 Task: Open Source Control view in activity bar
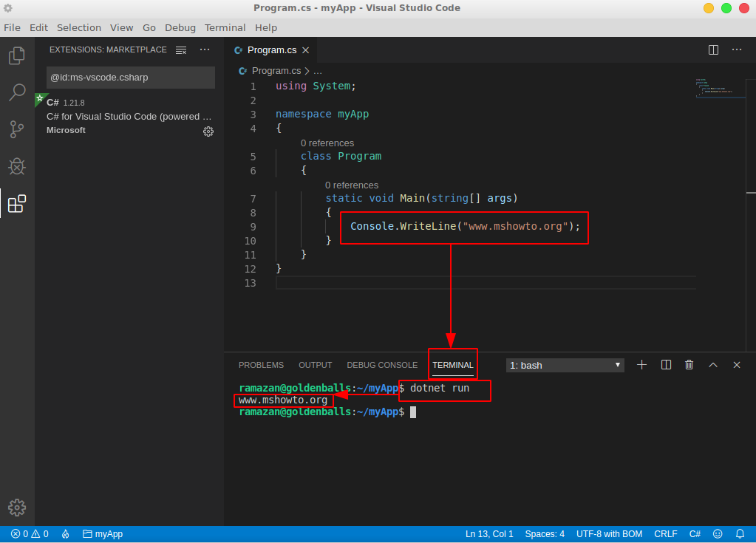tap(17, 129)
